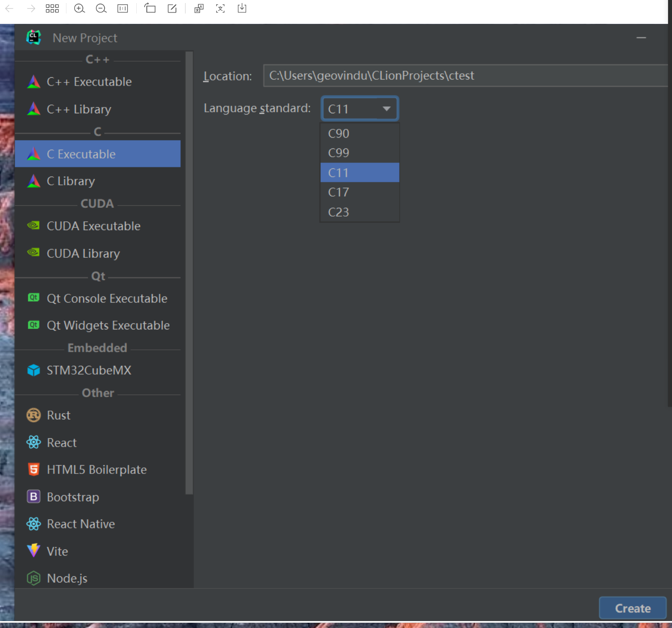Click the Create button
672x628 pixels.
pyautogui.click(x=633, y=608)
